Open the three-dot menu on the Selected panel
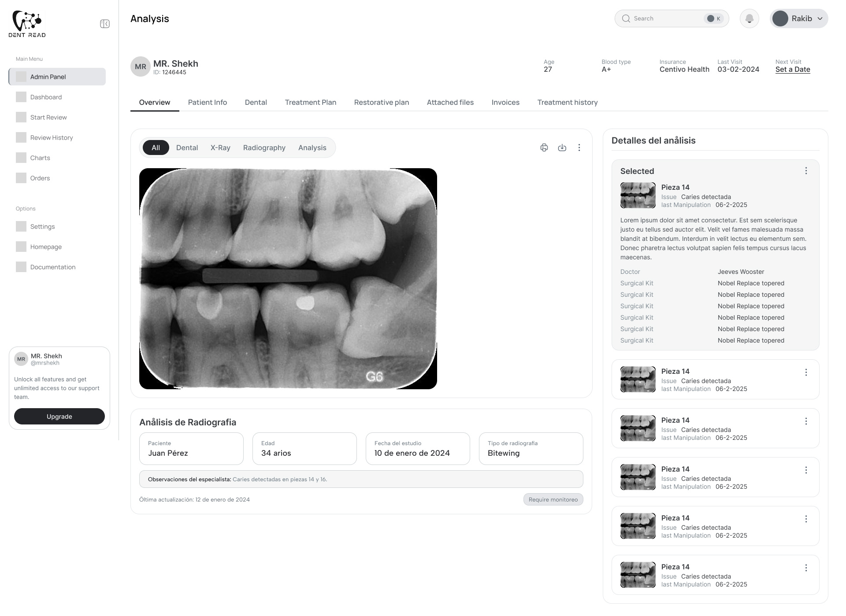Viewport: 846px width, 616px height. tap(807, 170)
